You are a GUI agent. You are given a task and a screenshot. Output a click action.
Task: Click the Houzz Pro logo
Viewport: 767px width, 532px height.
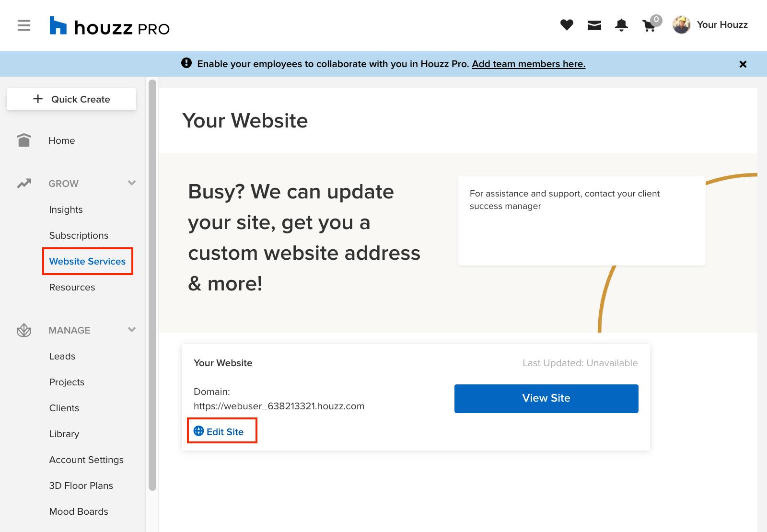[x=110, y=26]
